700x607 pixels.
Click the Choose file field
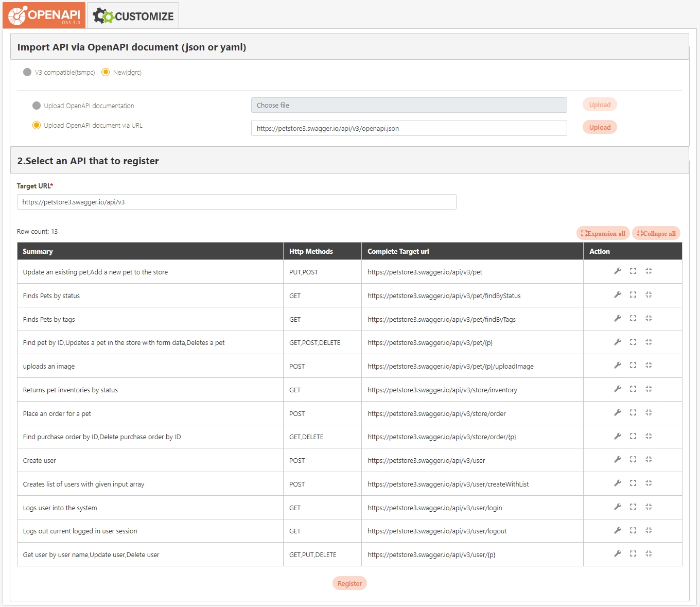409,105
